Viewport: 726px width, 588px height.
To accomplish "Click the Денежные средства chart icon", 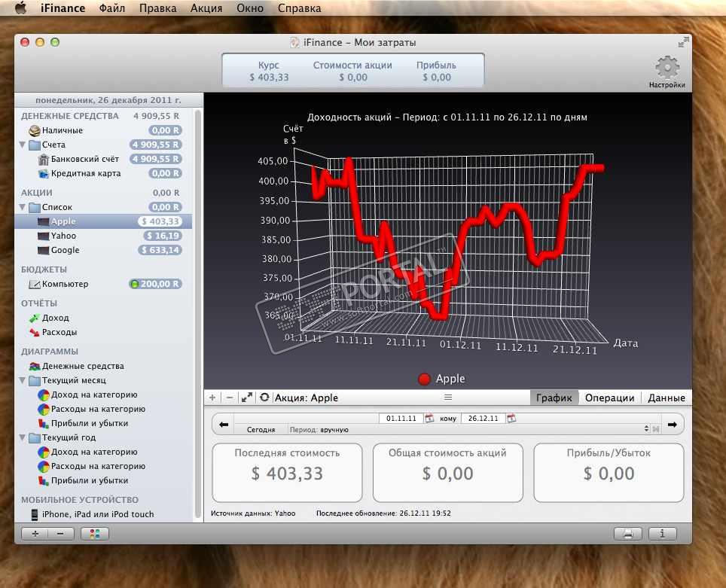I will click(x=35, y=366).
